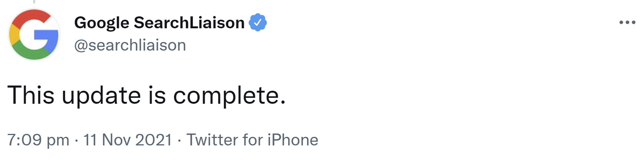644x164 pixels.
Task: Click the word "Twitter" in the source
Action: [212, 140]
